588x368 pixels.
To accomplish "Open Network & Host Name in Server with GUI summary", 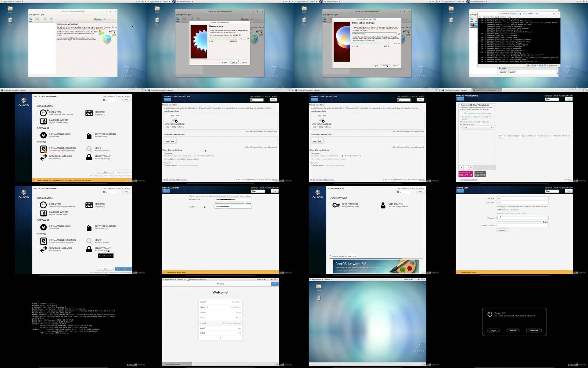I will coord(56,249).
